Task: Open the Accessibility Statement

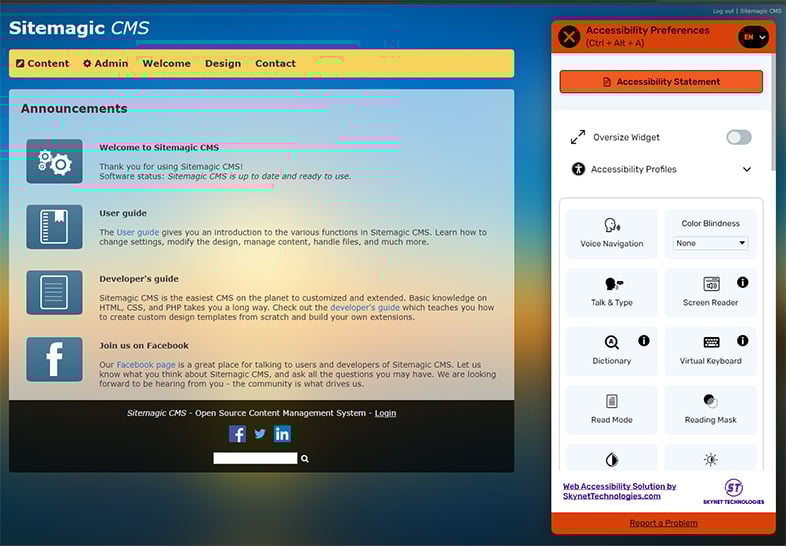Action: pyautogui.click(x=661, y=82)
